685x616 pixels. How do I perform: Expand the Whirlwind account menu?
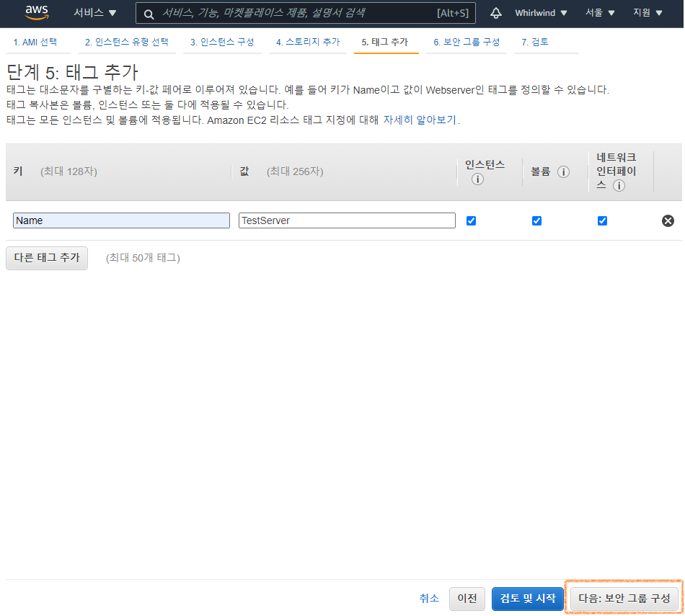click(x=541, y=13)
